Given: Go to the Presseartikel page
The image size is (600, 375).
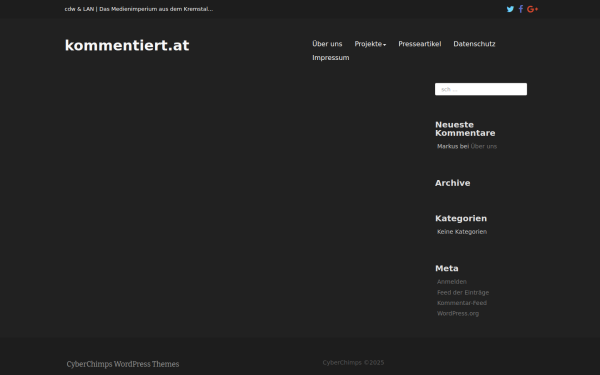Looking at the screenshot, I should click(x=420, y=44).
